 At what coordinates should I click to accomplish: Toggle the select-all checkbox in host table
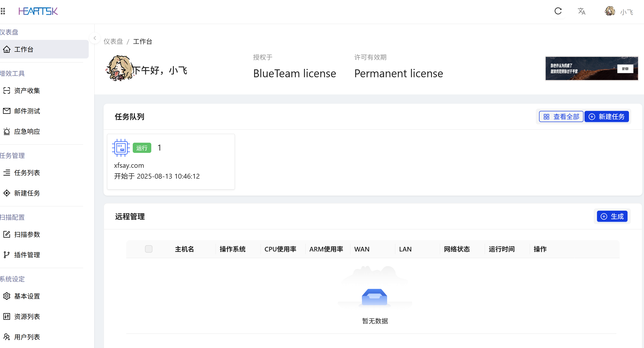click(148, 249)
